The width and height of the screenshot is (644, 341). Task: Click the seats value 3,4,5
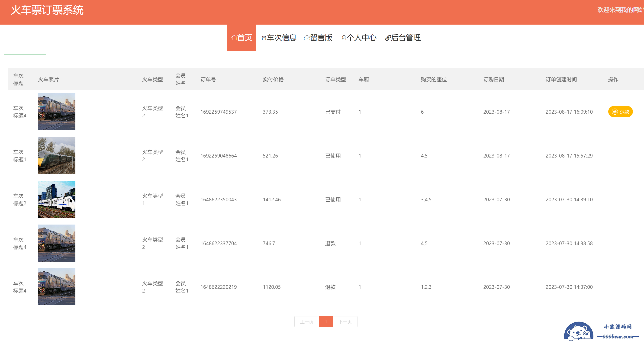426,199
